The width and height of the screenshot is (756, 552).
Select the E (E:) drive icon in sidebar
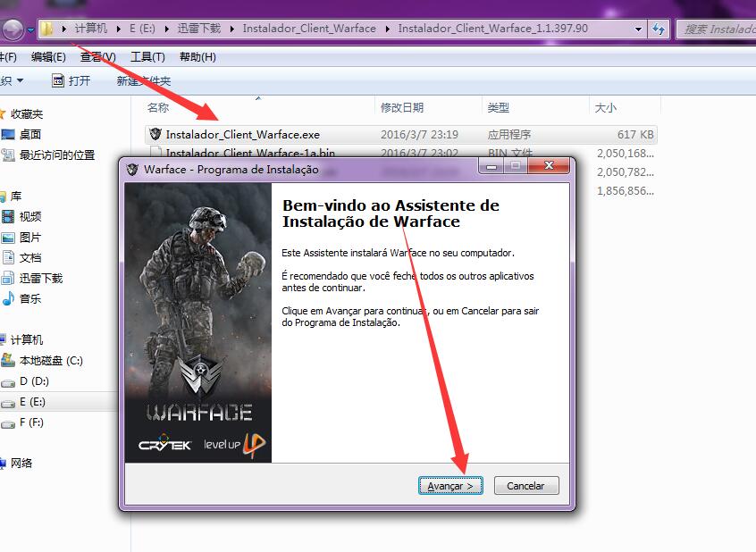click(x=8, y=403)
